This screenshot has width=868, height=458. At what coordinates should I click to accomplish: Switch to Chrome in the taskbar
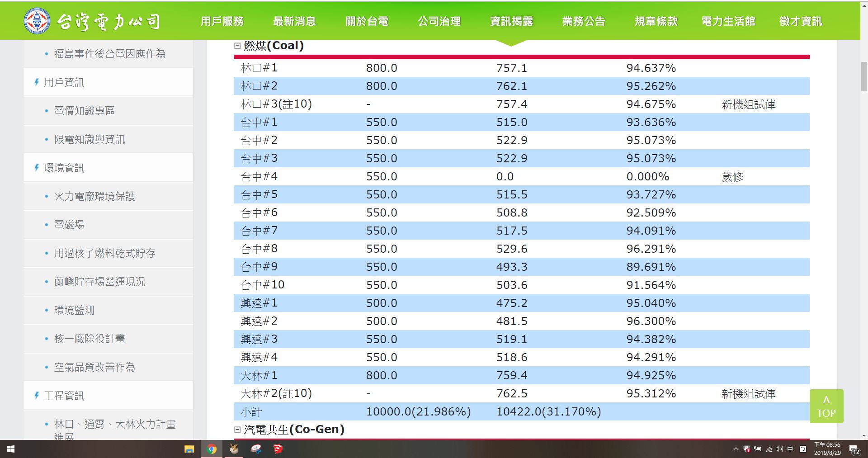[x=211, y=449]
